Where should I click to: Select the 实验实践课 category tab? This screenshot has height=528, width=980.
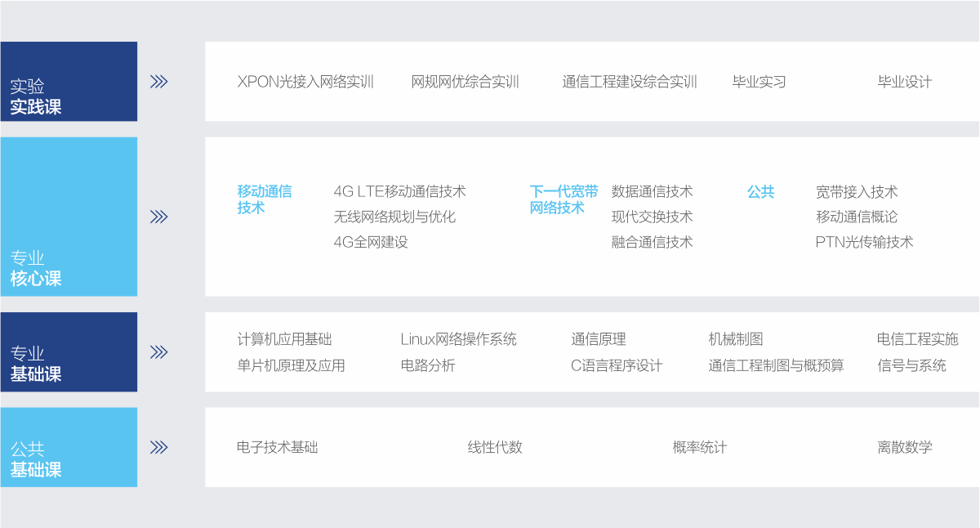(69, 82)
